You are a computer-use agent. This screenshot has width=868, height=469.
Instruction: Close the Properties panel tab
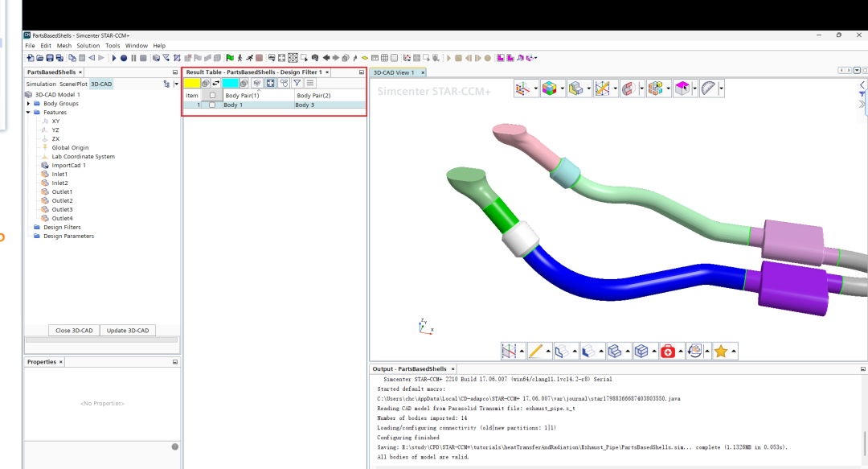click(x=61, y=361)
